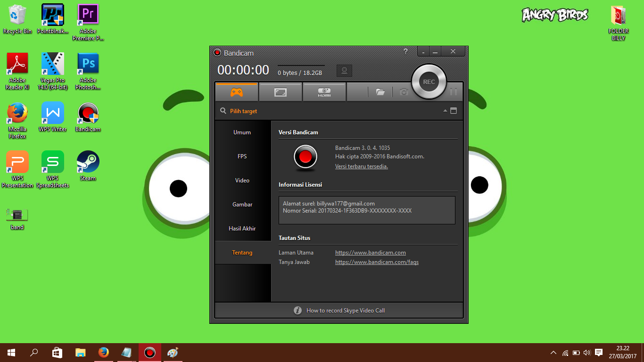This screenshot has height=362, width=644.
Task: Click the Alamat surel email text
Action: pyautogui.click(x=329, y=204)
